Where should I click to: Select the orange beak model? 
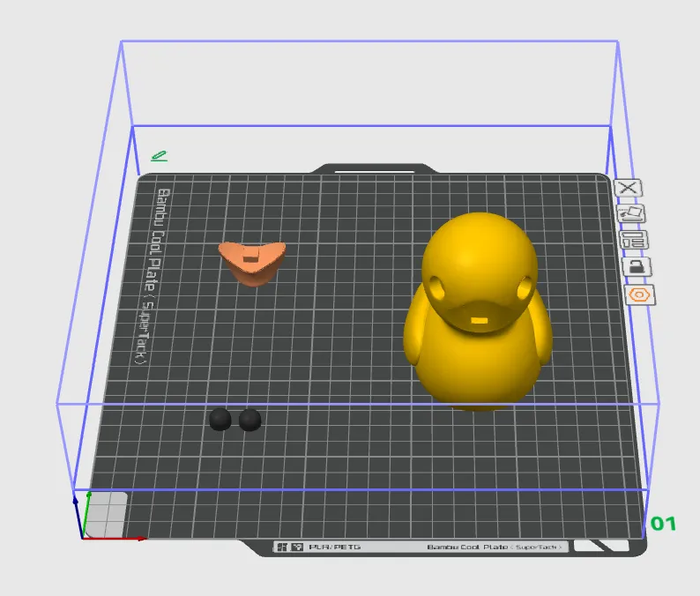[x=252, y=263]
